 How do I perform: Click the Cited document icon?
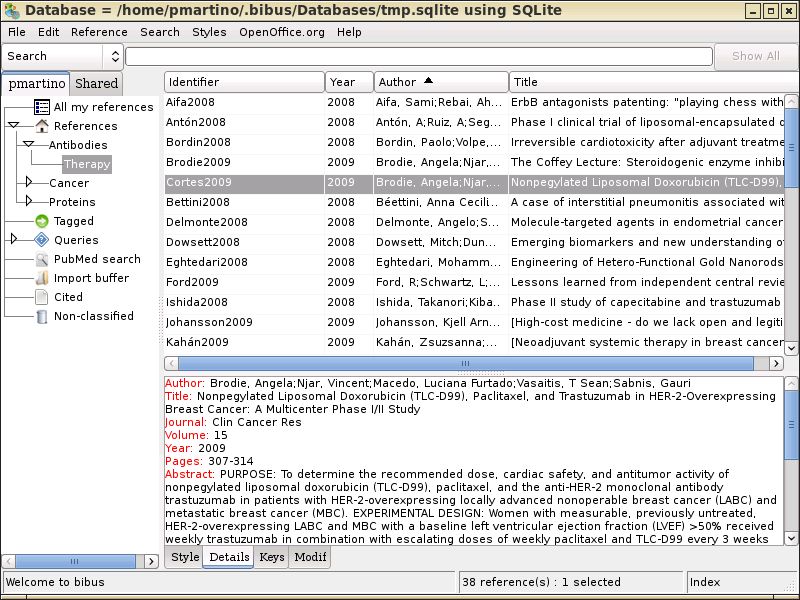click(42, 297)
